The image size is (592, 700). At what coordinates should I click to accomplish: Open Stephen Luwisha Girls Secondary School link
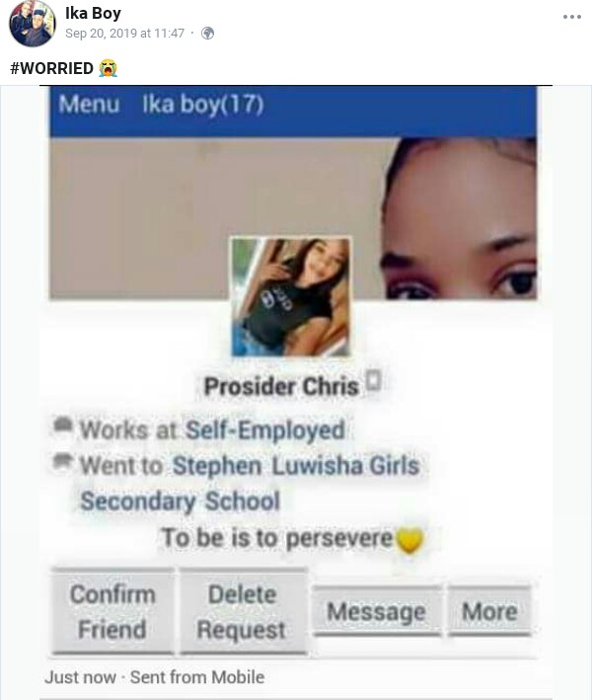click(x=250, y=483)
